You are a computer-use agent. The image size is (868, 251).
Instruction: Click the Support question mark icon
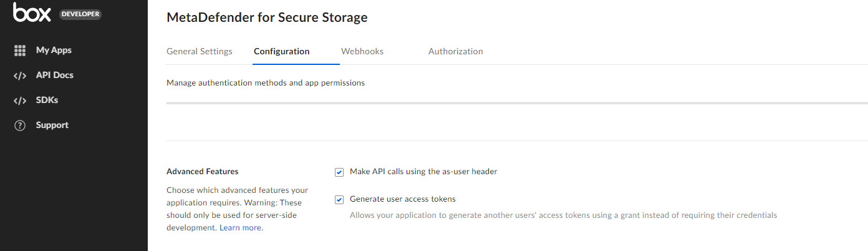click(20, 125)
